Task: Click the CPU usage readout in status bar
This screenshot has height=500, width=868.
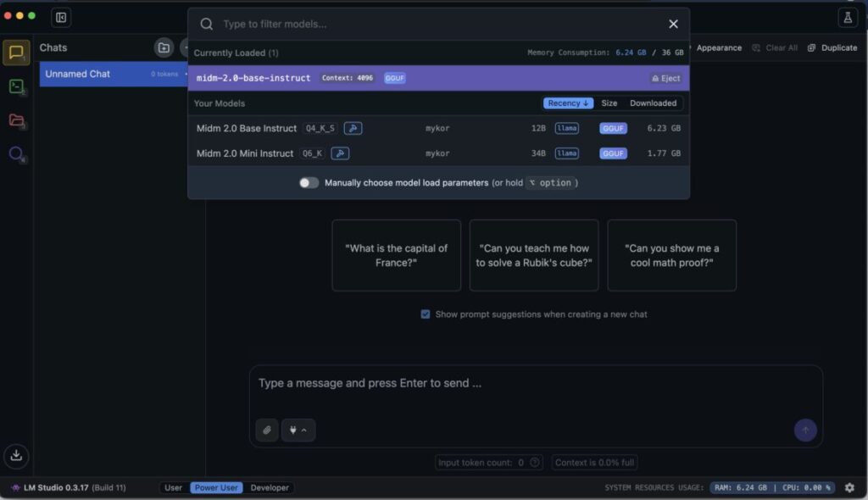Action: 806,487
